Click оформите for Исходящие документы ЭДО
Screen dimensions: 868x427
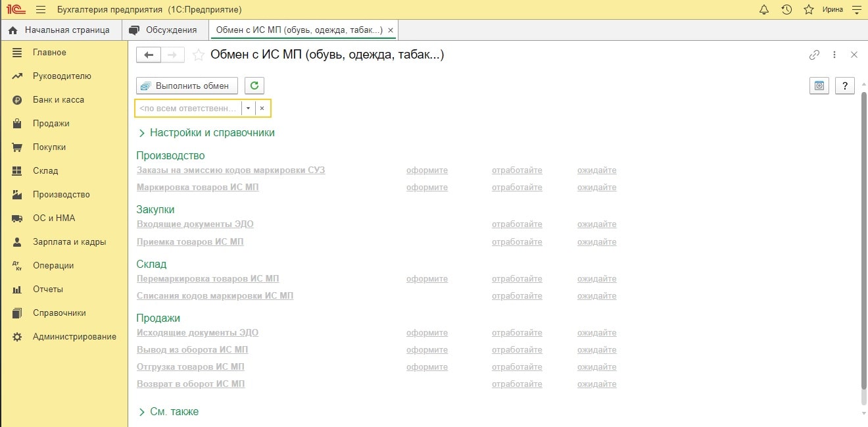(427, 333)
